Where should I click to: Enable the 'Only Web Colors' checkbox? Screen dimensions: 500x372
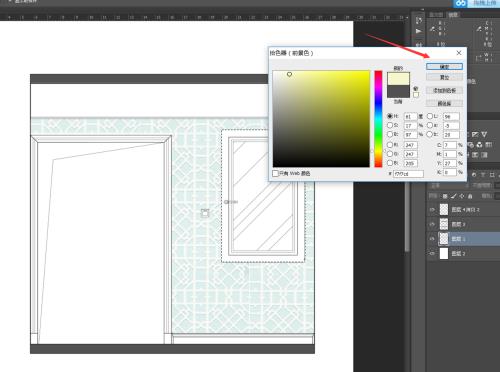coord(275,173)
